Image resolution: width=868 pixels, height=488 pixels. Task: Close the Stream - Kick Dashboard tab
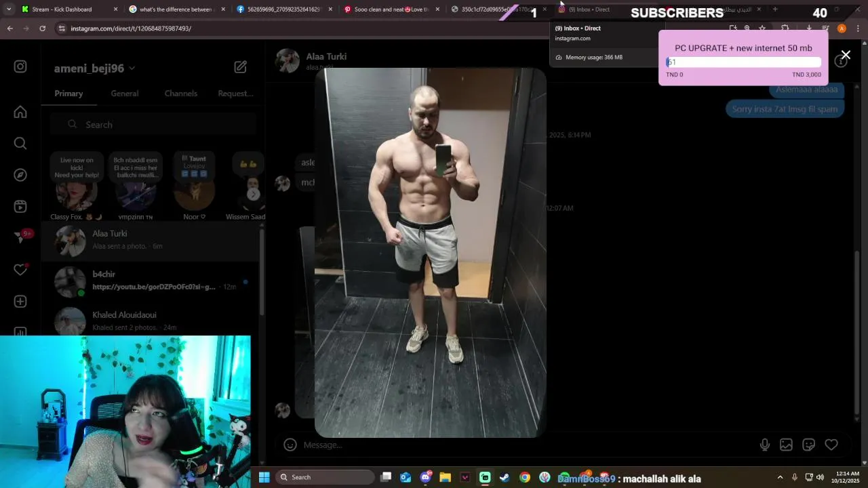click(115, 9)
